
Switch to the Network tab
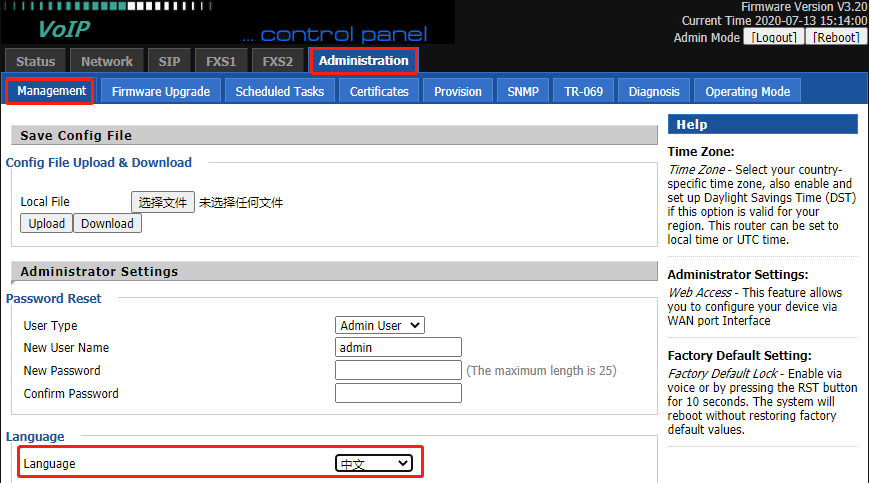tap(107, 61)
